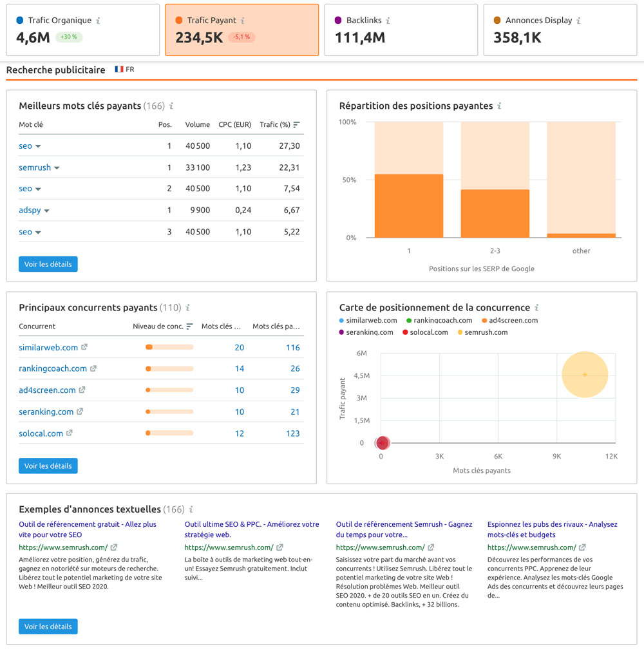The height and width of the screenshot is (653, 644).
Task: Open the adspy keyword link
Action: tap(30, 211)
